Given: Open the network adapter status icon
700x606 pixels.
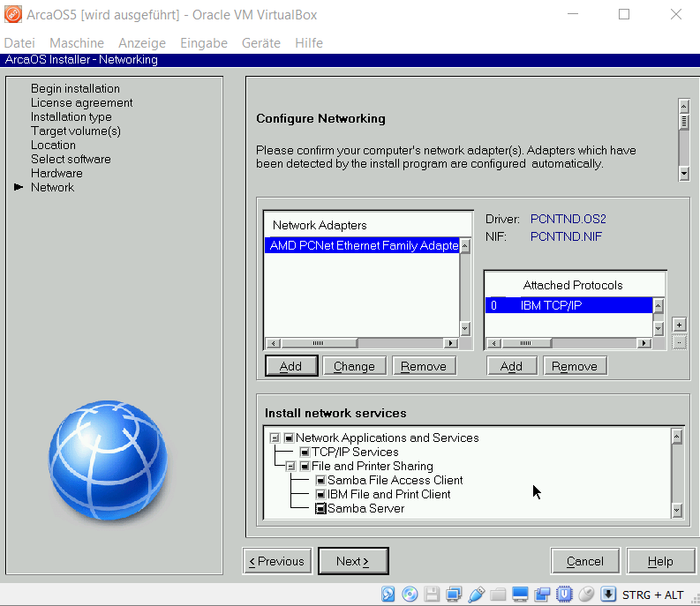Looking at the screenshot, I should tap(454, 594).
